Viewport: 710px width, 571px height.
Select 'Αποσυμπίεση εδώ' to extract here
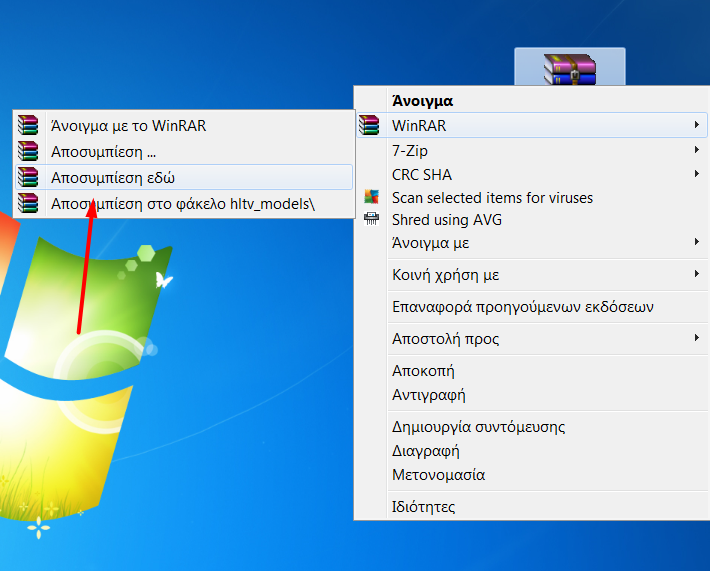point(184,177)
